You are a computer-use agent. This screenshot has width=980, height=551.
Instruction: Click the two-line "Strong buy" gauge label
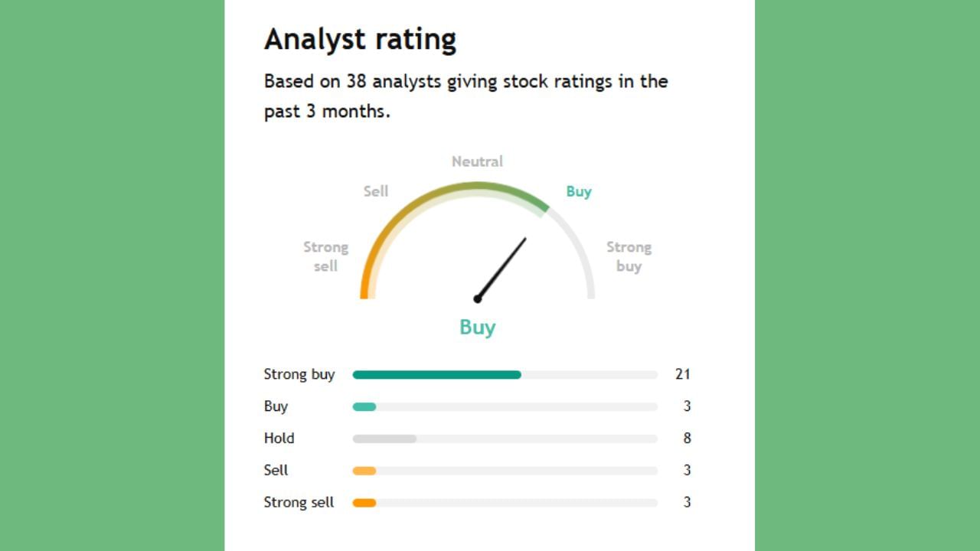pos(629,256)
